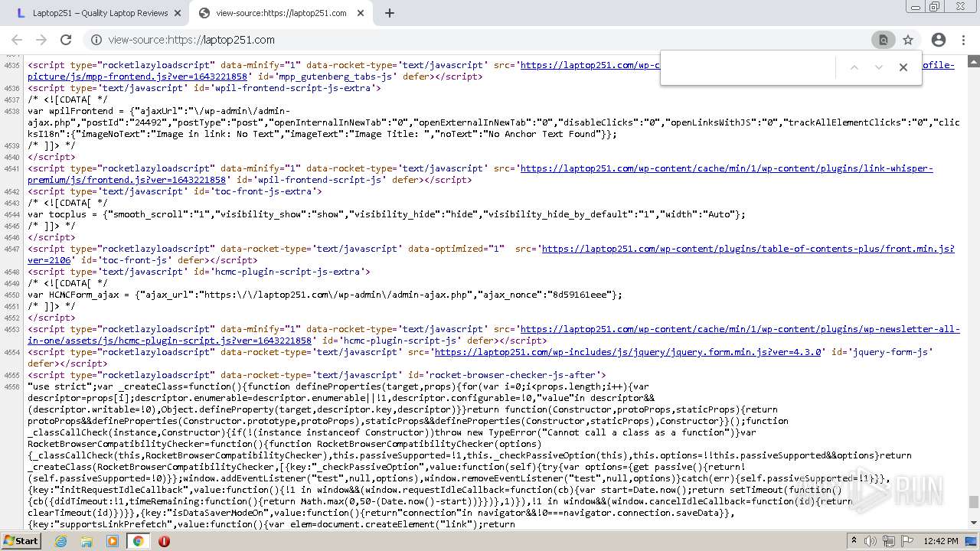Open the Chrome three-dot menu
The width and height of the screenshot is (980, 551).
pyautogui.click(x=963, y=40)
